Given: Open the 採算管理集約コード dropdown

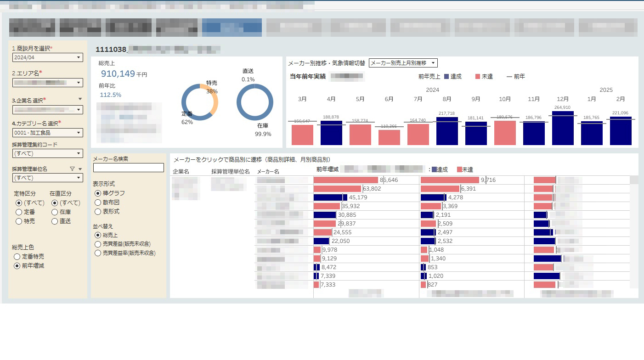Looking at the screenshot, I should click(48, 153).
